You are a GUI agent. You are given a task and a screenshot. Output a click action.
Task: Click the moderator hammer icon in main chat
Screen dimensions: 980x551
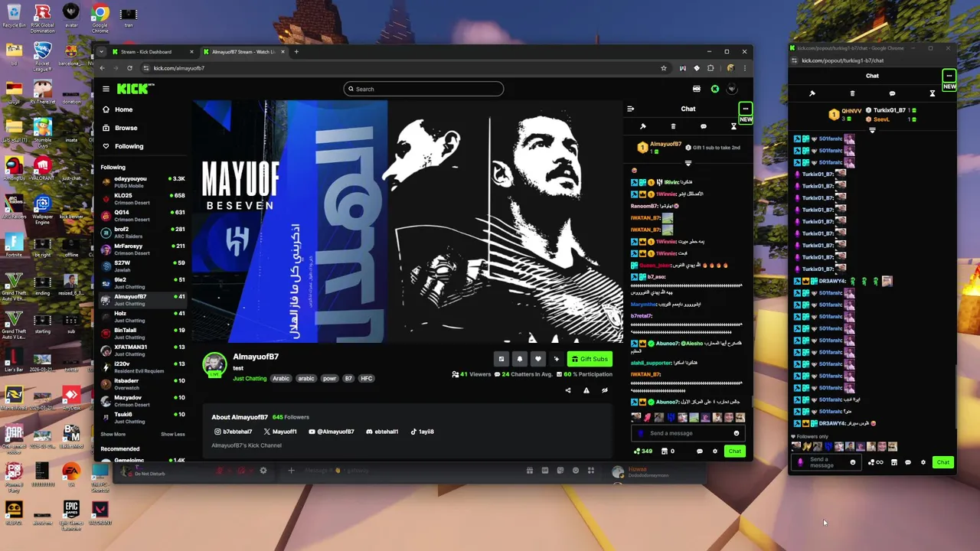point(643,126)
